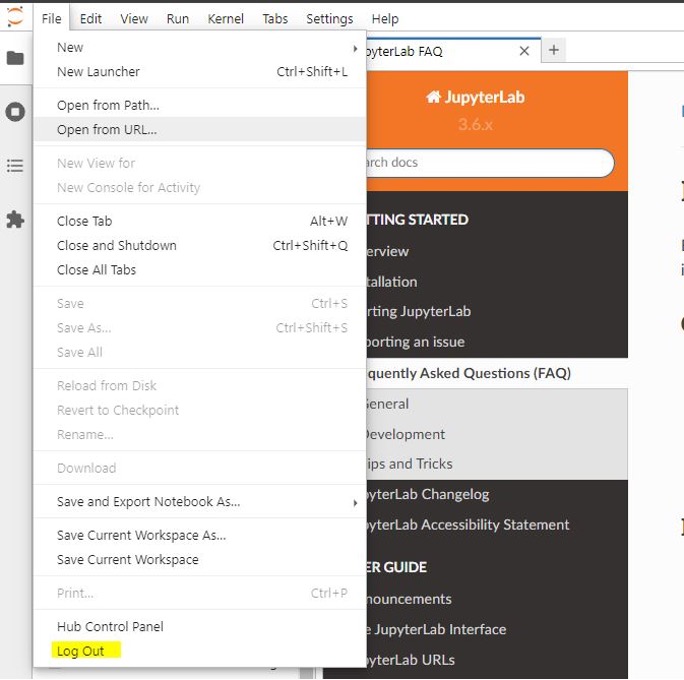Open The JupyterLab Interface link
This screenshot has height=680, width=684.
click(436, 630)
